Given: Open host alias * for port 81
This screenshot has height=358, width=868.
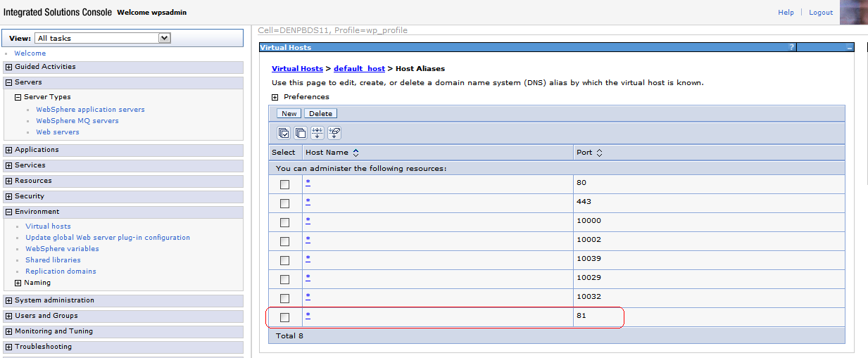Looking at the screenshot, I should pyautogui.click(x=308, y=315).
